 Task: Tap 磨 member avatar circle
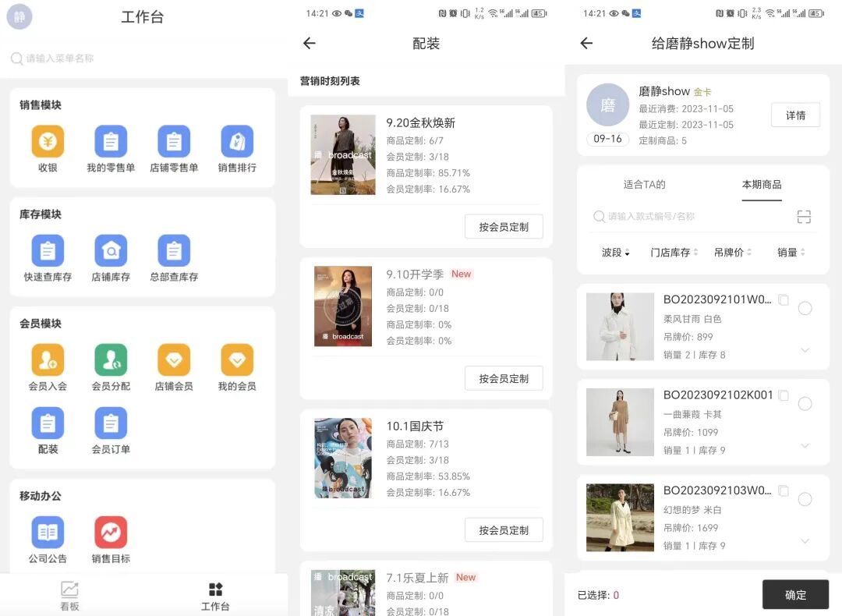pyautogui.click(x=607, y=104)
